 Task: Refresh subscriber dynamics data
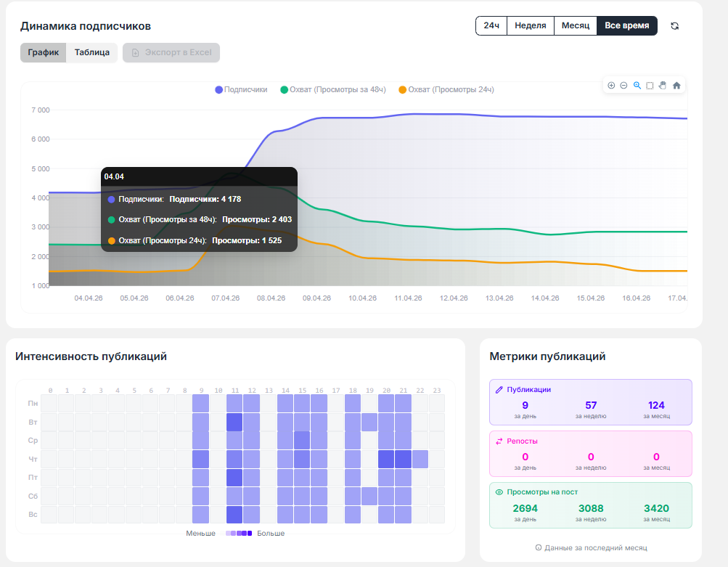click(x=674, y=26)
